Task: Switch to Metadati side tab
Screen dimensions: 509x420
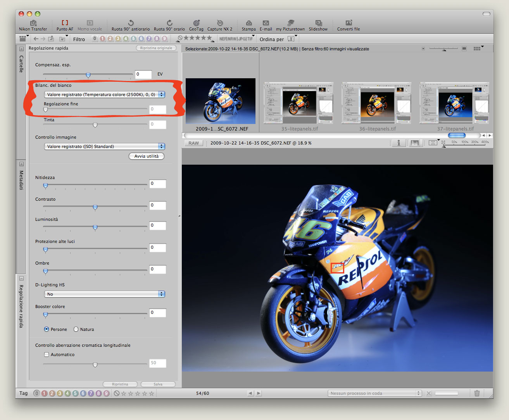Action: click(x=21, y=180)
